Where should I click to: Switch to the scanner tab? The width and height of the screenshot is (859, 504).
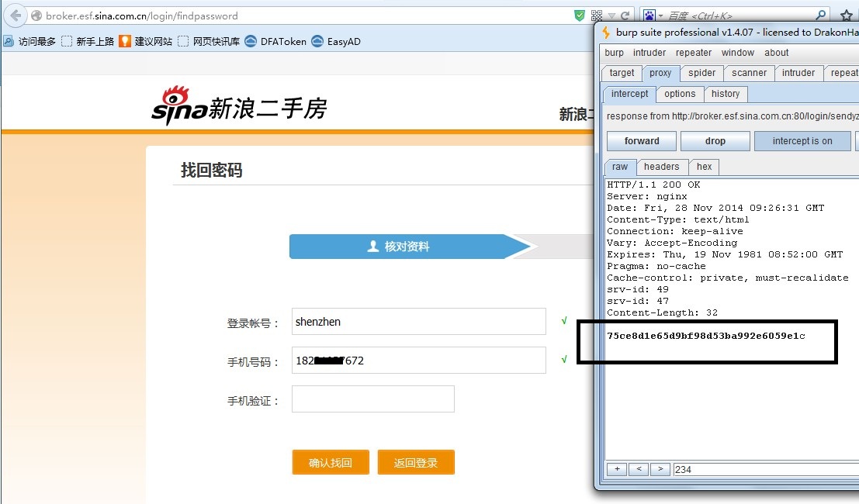(749, 73)
